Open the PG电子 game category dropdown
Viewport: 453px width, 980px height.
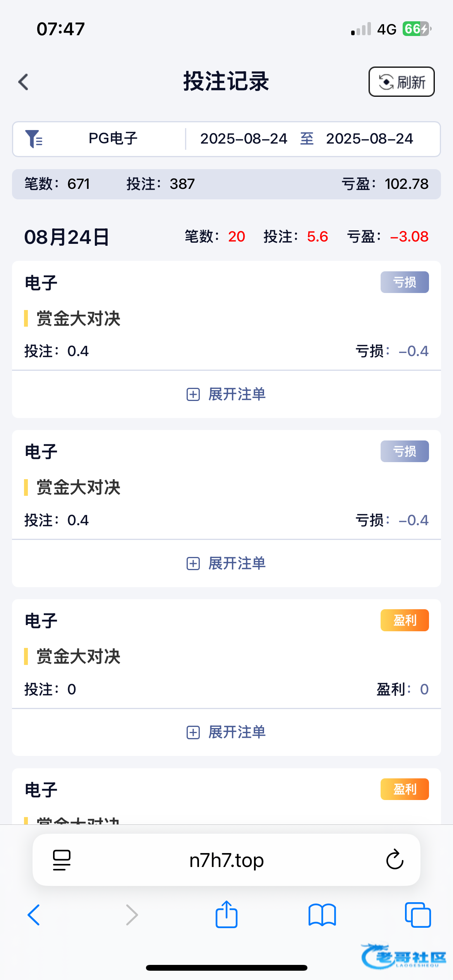(113, 139)
